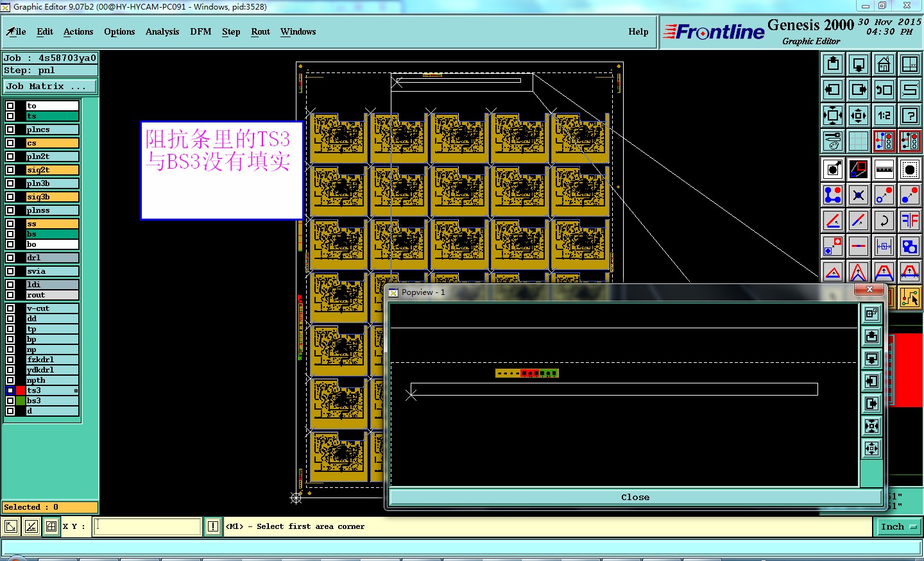Select the dashed-box highlight pad tool
The width and height of the screenshot is (924, 561).
[910, 169]
